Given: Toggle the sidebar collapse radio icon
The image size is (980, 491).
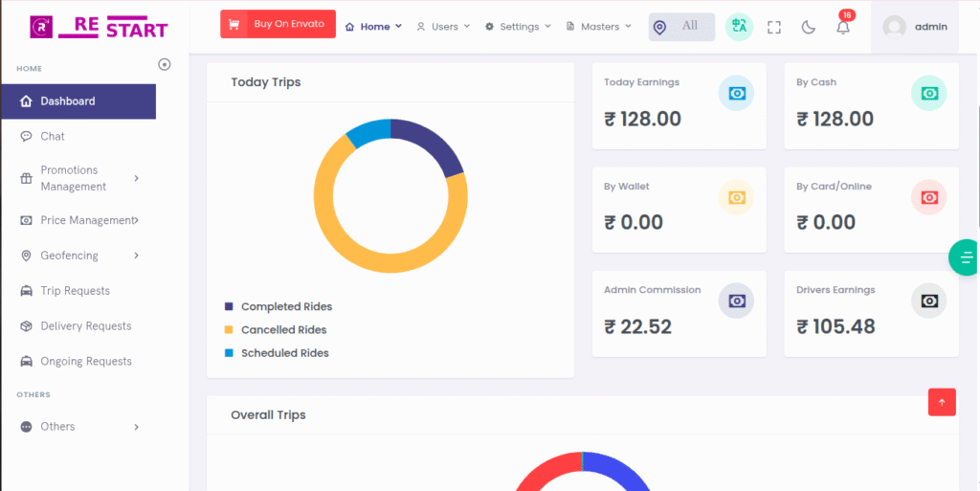Looking at the screenshot, I should (164, 65).
